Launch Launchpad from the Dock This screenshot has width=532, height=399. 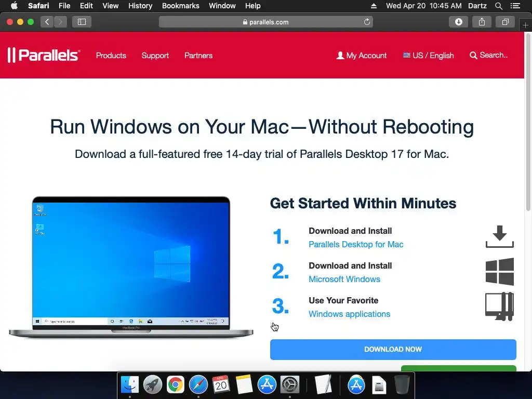tap(152, 385)
